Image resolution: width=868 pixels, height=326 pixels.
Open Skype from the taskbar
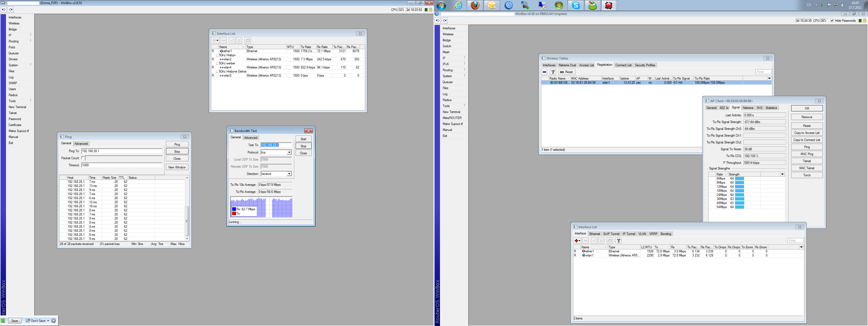(576, 5)
